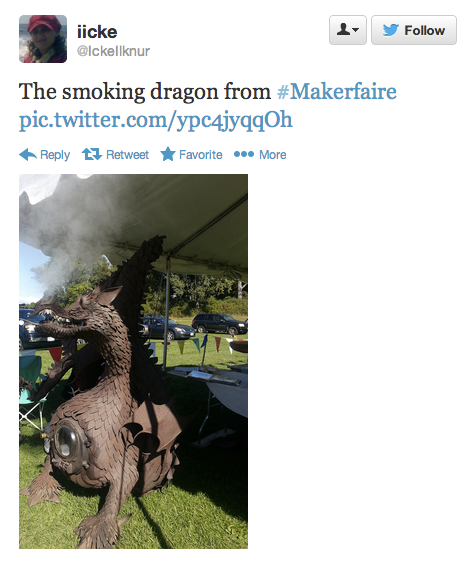Viewport: 471px width, 566px height.
Task: Click the @Ickellknur handle
Action: [113, 51]
